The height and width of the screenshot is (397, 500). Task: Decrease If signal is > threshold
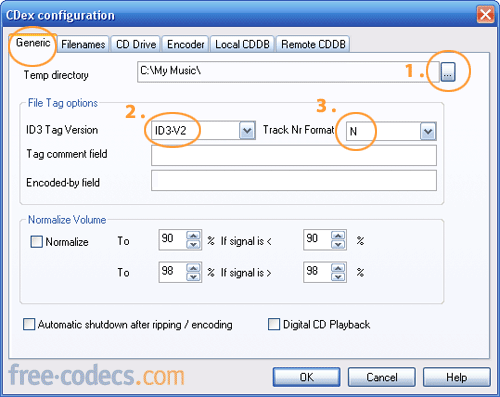338,277
